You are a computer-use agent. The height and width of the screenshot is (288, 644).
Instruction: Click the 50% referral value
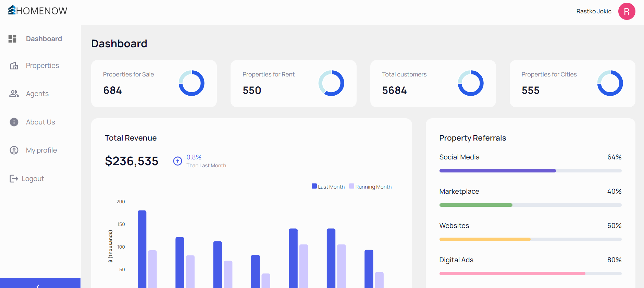[x=614, y=226]
